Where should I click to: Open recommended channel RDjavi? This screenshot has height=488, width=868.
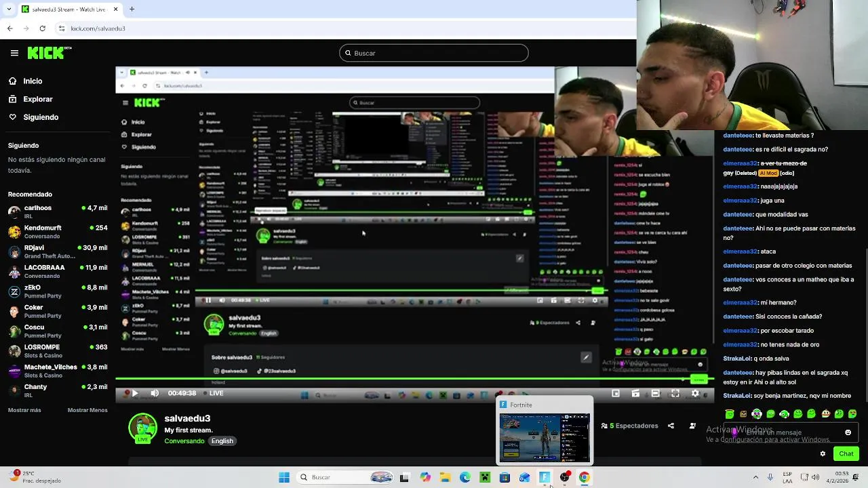(x=58, y=251)
